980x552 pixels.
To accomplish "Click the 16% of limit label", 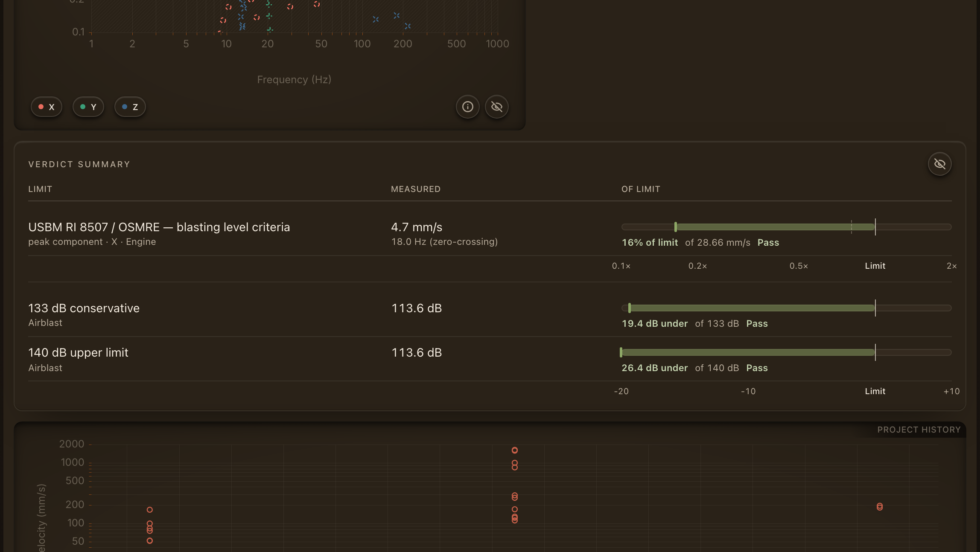I will [650, 243].
